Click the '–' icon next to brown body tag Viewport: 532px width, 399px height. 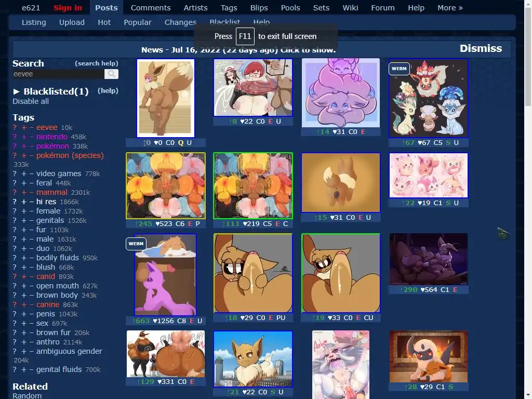[32, 295]
